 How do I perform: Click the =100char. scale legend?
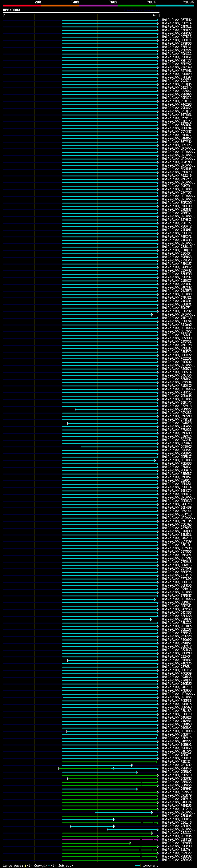[147, 866]
